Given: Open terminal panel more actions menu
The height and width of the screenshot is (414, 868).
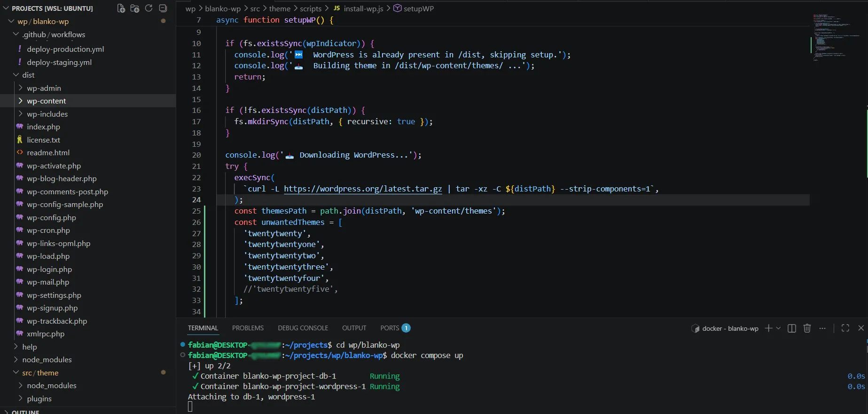Looking at the screenshot, I should (822, 328).
